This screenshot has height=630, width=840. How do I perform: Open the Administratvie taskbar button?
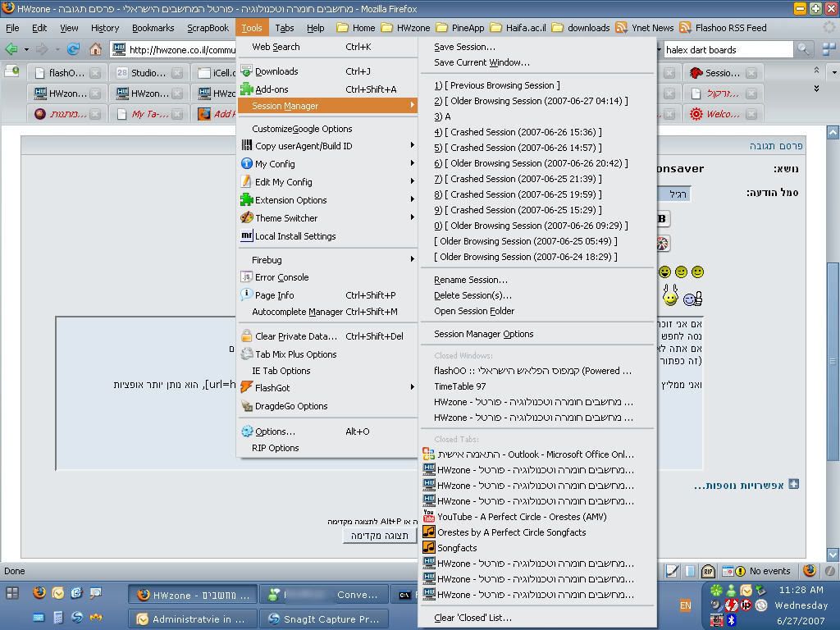[x=192, y=619]
